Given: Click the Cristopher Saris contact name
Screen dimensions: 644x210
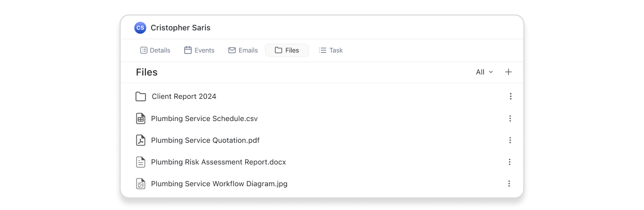Looking at the screenshot, I should [x=181, y=28].
